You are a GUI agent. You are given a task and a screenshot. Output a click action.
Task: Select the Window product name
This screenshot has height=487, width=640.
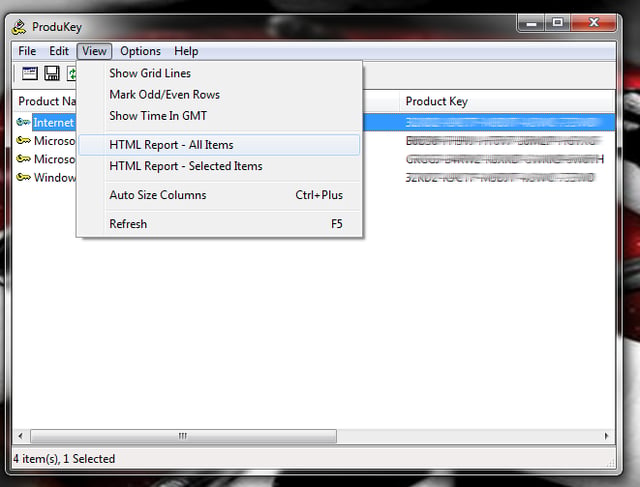click(54, 178)
